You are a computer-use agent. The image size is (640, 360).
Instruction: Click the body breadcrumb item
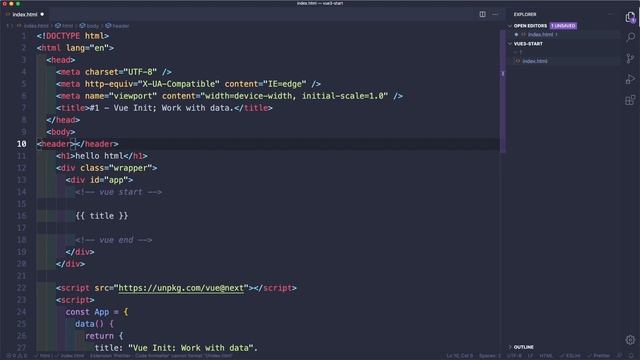(89, 26)
